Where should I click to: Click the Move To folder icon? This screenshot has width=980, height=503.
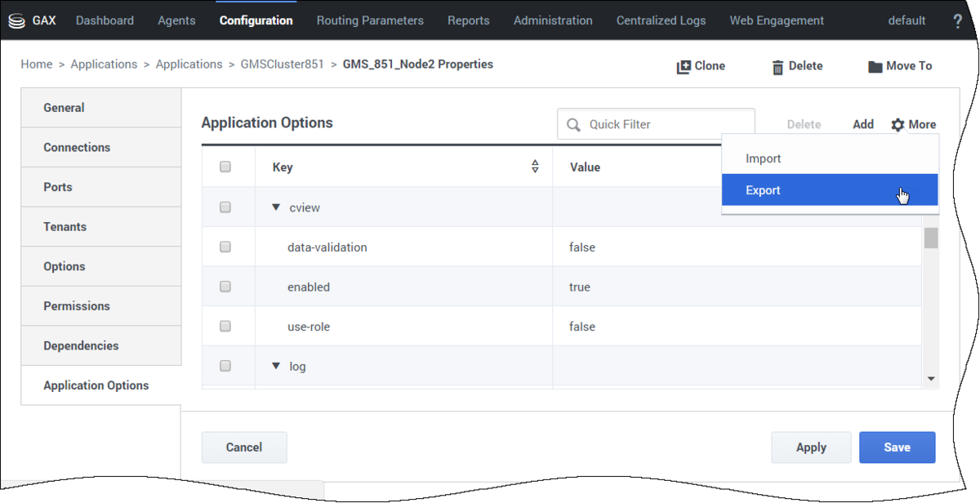point(875,67)
